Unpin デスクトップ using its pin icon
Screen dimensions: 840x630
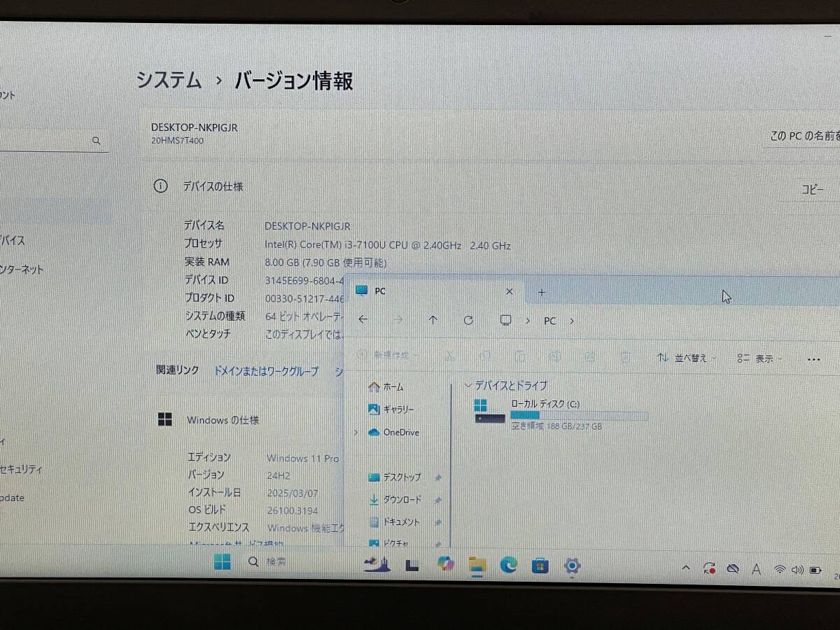coord(438,477)
